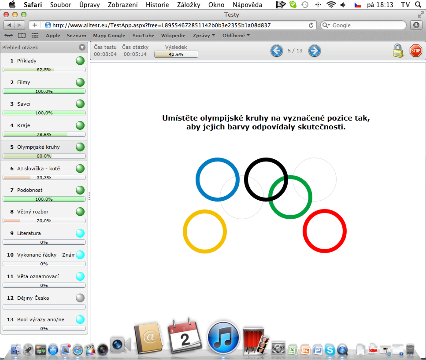Click Safari forward navigation button
Image resolution: width=426 pixels, height=360 pixels.
pyautogui.click(x=19, y=25)
